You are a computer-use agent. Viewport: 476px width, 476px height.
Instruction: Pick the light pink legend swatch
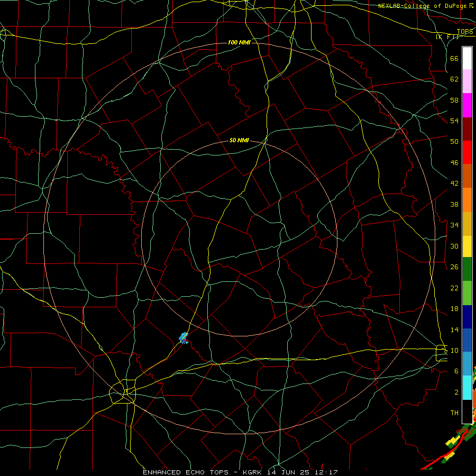point(467,81)
